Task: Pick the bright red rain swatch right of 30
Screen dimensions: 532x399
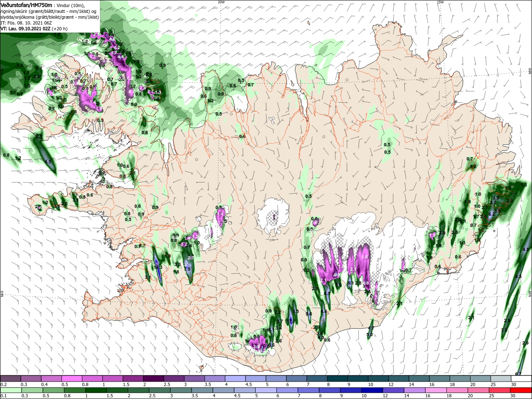Action: click(521, 390)
